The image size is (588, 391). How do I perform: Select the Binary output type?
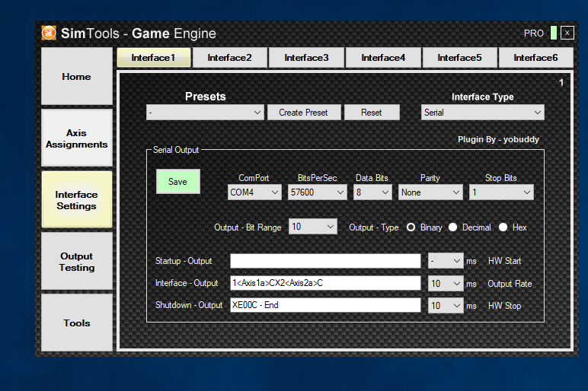pyautogui.click(x=411, y=227)
